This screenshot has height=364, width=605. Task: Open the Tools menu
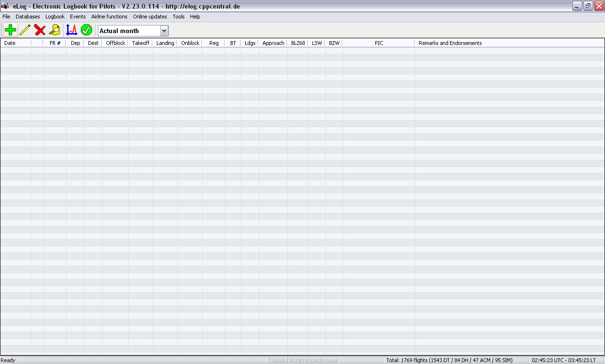(x=179, y=17)
